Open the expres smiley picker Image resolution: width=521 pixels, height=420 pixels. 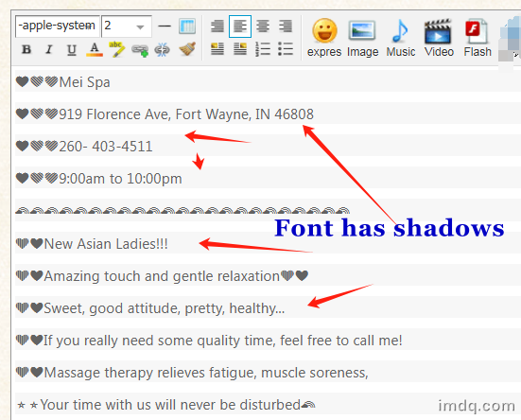pyautogui.click(x=324, y=38)
